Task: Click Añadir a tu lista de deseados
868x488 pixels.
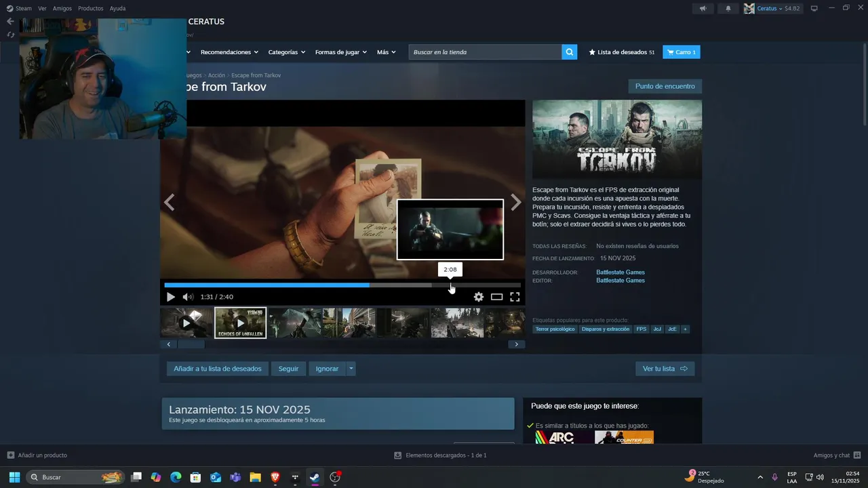Action: pos(218,369)
